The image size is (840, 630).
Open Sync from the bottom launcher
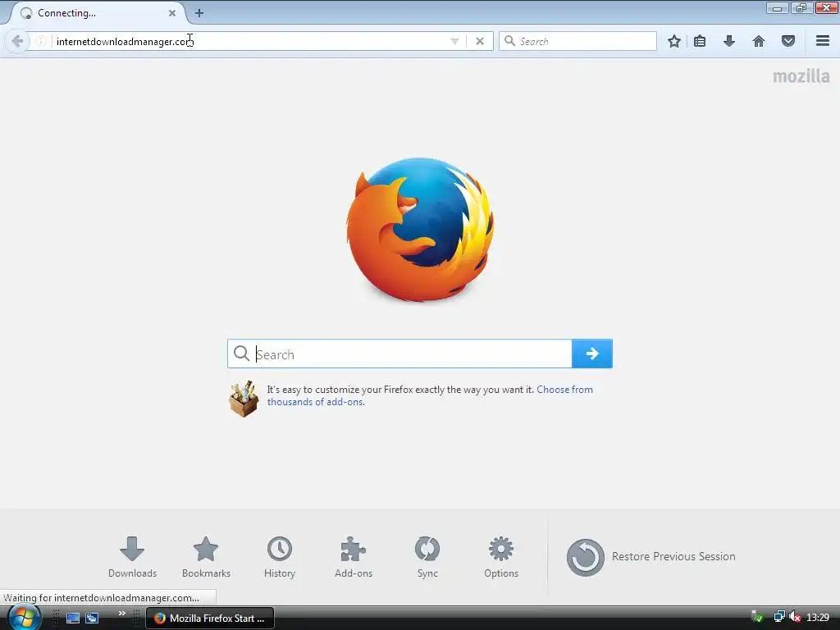point(427,557)
